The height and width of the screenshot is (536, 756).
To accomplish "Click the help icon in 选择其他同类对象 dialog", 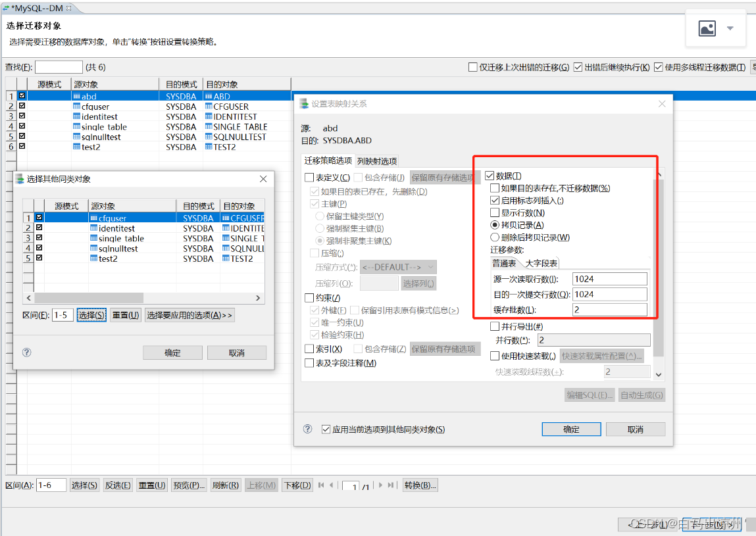I will pyautogui.click(x=26, y=352).
